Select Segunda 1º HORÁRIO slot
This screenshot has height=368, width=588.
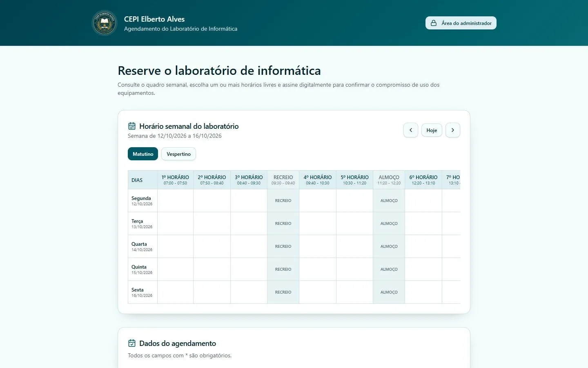tap(176, 201)
